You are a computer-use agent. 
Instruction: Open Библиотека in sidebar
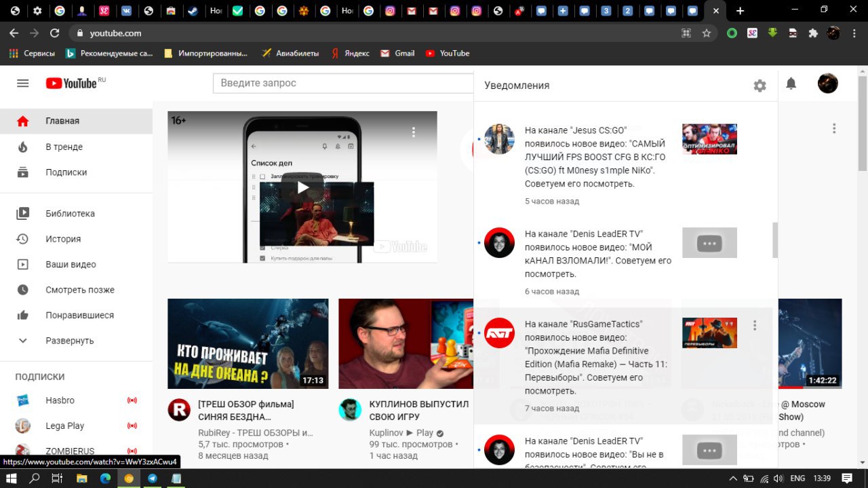pos(76,213)
